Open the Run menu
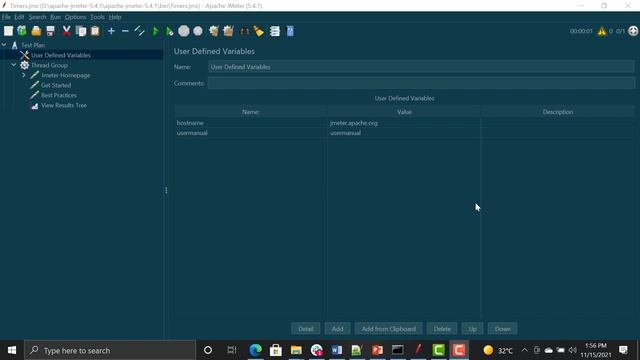The height and width of the screenshot is (360, 640). [x=56, y=17]
